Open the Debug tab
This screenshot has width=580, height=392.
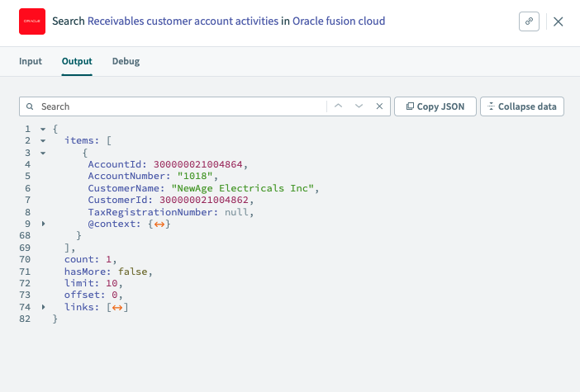pyautogui.click(x=126, y=61)
